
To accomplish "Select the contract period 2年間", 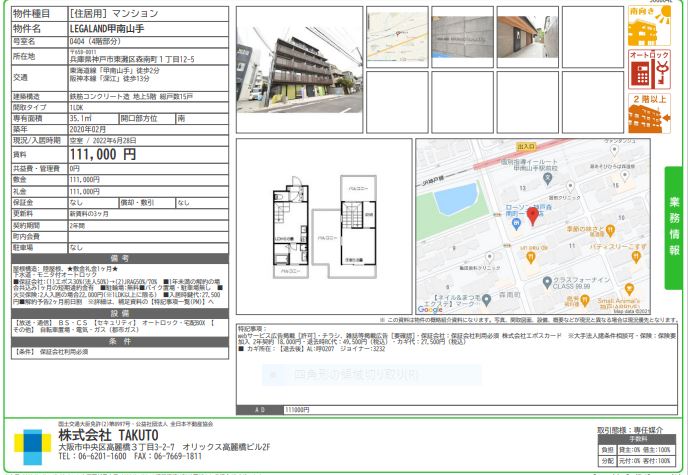I will (x=77, y=225).
